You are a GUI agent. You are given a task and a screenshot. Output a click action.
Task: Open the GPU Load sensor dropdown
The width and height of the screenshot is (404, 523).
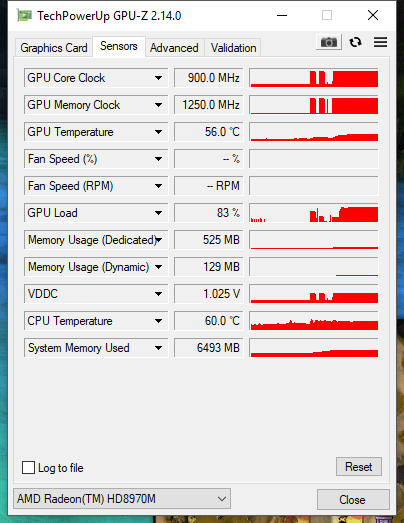96,213
